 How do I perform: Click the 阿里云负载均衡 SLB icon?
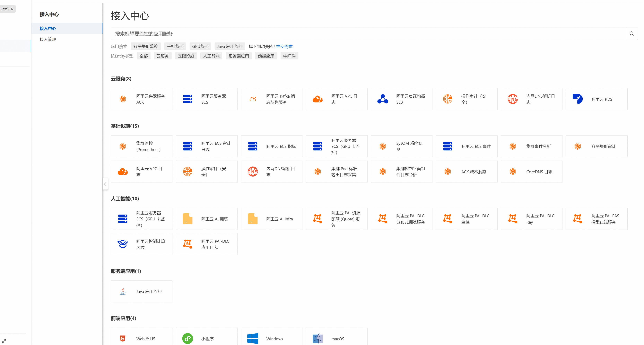pyautogui.click(x=383, y=99)
